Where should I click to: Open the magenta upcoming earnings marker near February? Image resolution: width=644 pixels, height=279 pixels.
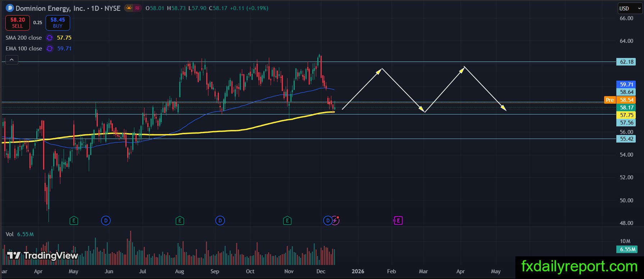coord(398,220)
